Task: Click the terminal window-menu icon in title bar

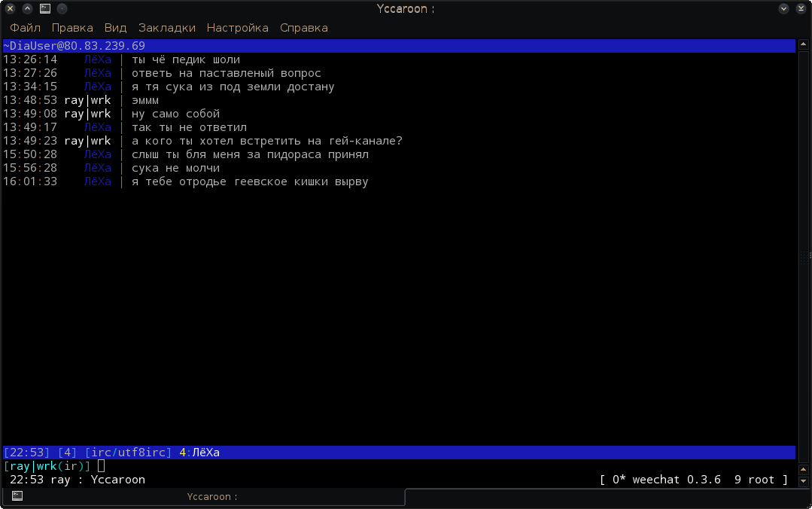Action: pyautogui.click(x=44, y=9)
